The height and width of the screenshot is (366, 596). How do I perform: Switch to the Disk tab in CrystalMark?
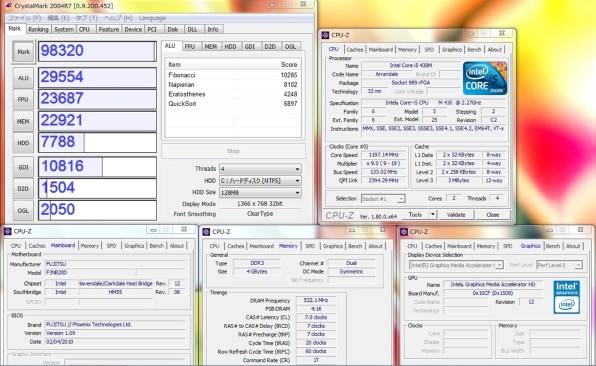(x=173, y=29)
